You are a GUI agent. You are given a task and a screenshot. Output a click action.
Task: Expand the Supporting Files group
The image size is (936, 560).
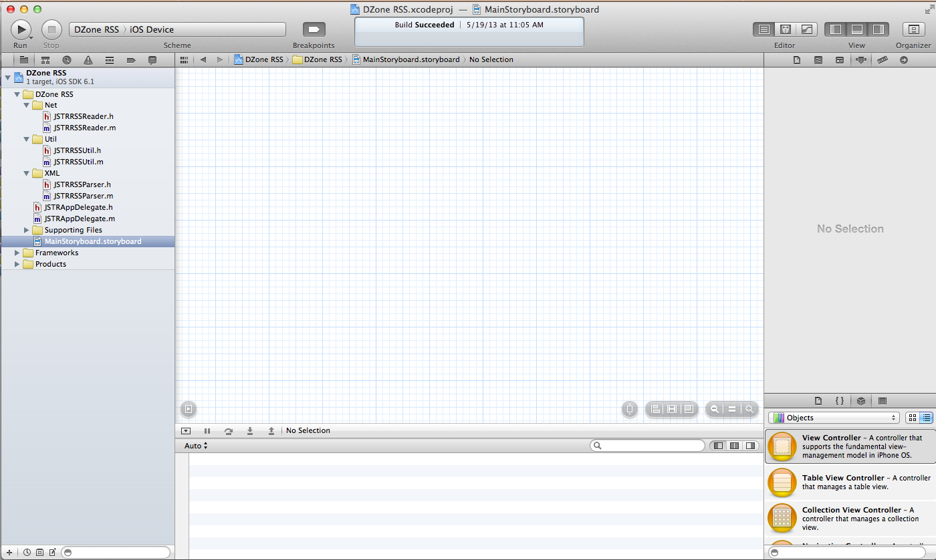[x=26, y=230]
